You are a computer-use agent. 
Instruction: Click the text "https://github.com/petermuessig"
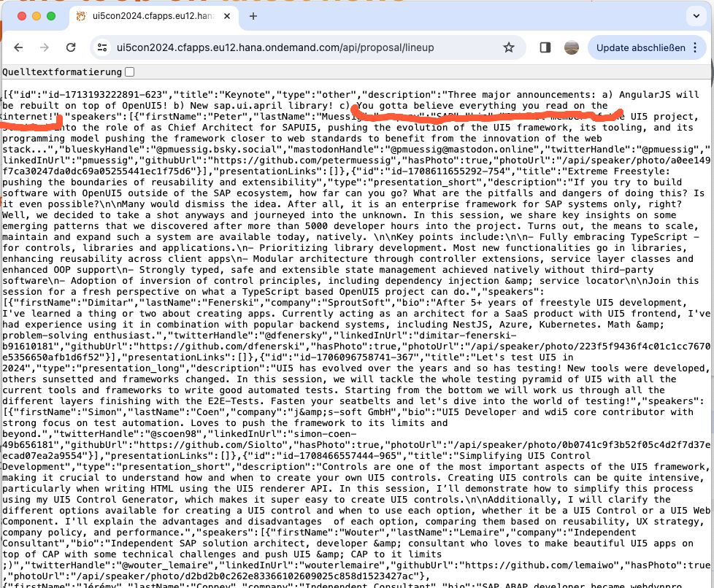pos(304,160)
